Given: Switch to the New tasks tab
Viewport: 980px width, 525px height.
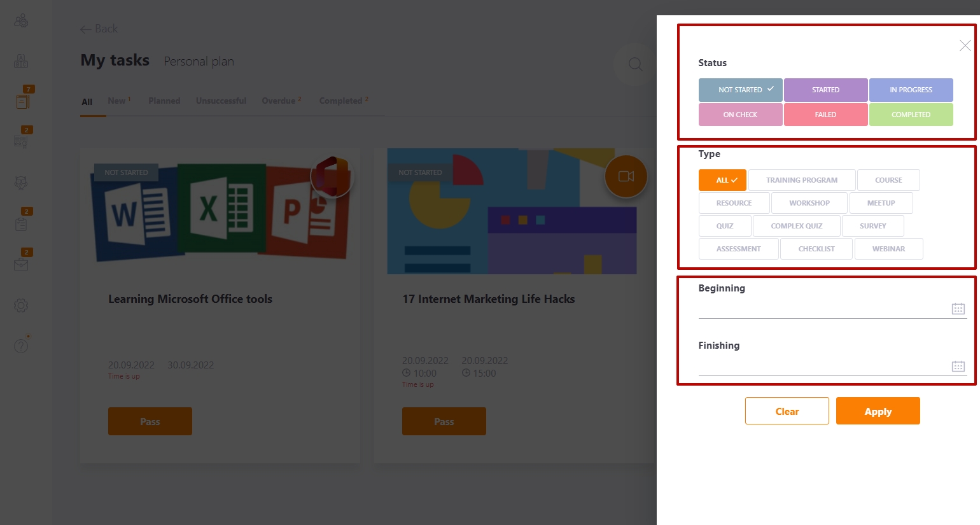Looking at the screenshot, I should click(120, 101).
